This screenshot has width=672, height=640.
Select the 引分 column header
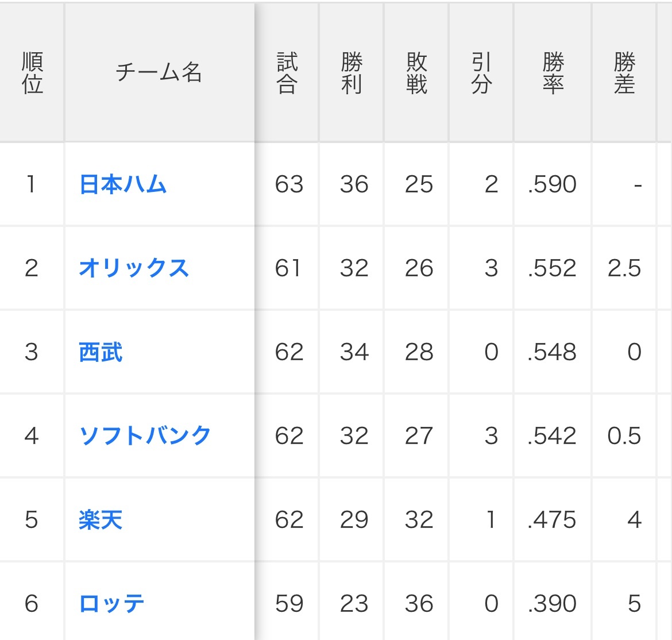pyautogui.click(x=481, y=72)
